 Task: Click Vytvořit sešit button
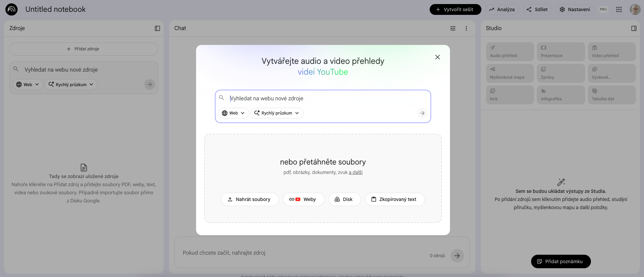pos(455,9)
